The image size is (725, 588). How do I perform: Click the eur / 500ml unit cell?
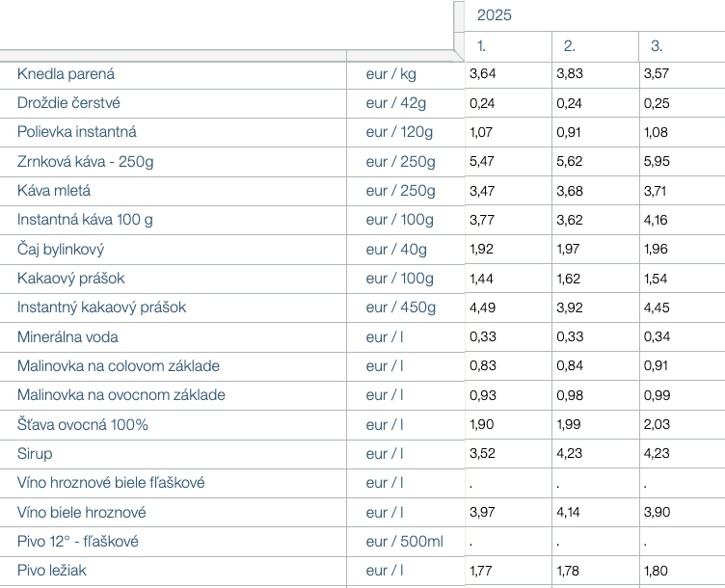[x=404, y=542]
